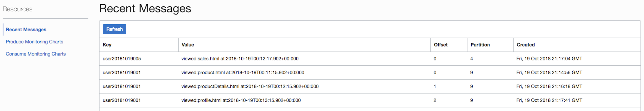
Task: Select the viewed:productDetails.html message value
Action: coord(250,87)
